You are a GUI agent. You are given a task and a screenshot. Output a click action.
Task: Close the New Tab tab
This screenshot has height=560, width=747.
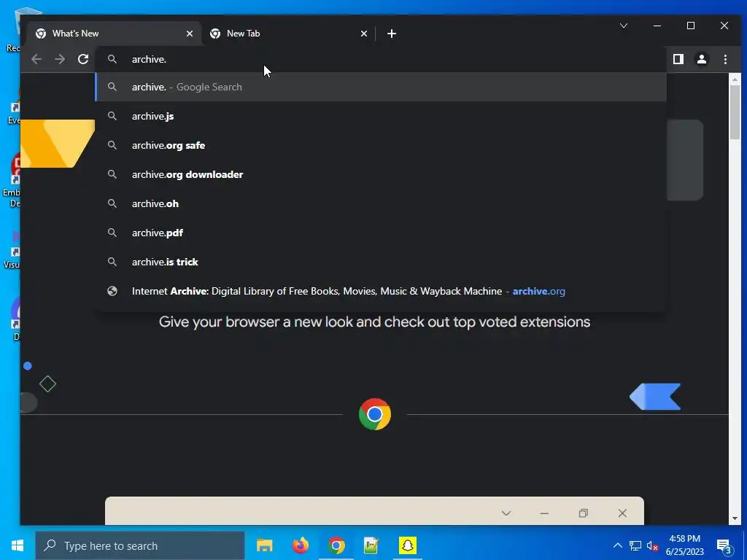point(364,34)
